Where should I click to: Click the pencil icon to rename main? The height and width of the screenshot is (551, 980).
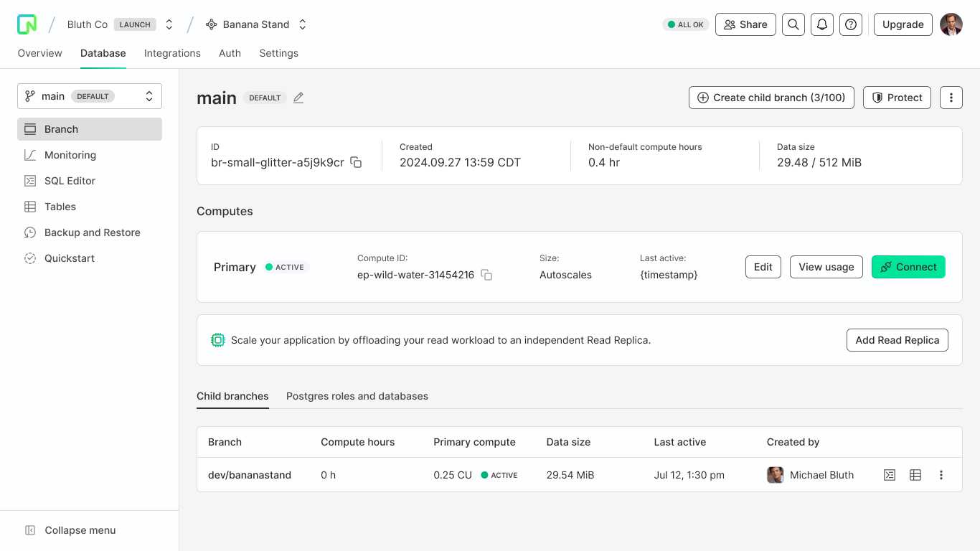tap(298, 98)
